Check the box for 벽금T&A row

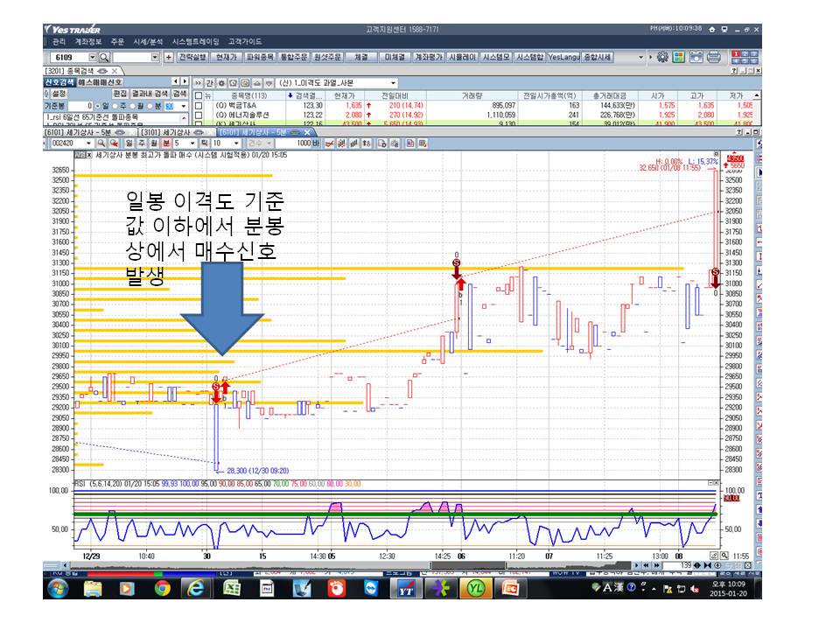click(199, 106)
